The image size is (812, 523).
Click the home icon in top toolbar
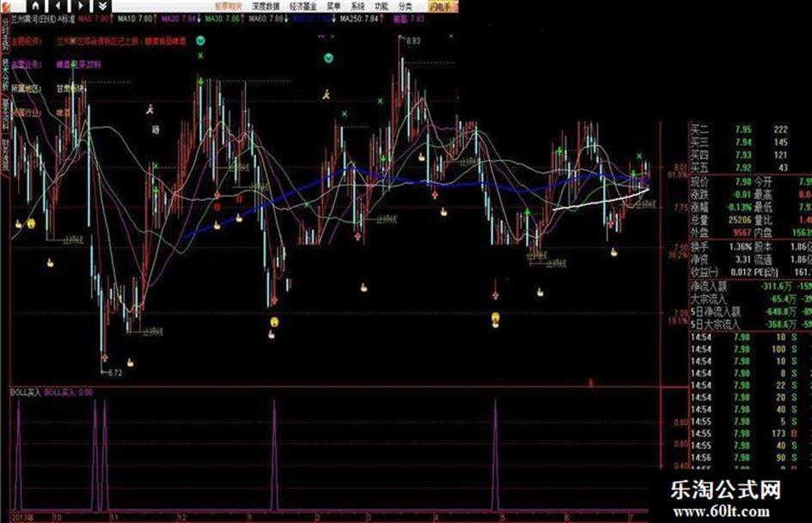tap(35, 6)
